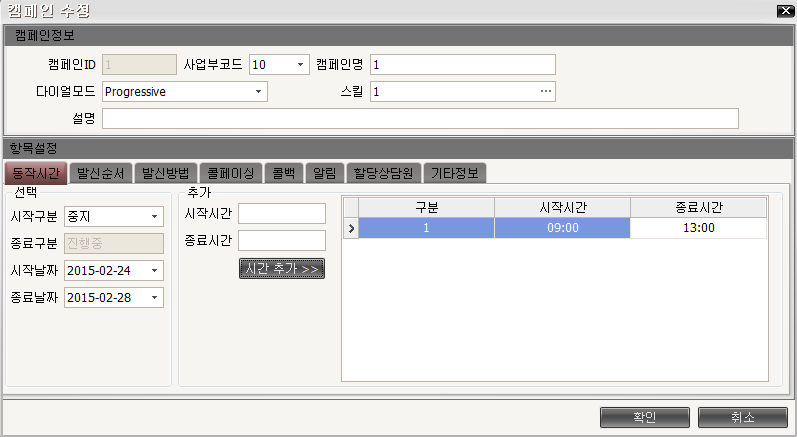Click the disabled 종료구분 field showing 진행중
797x437 pixels.
click(114, 243)
